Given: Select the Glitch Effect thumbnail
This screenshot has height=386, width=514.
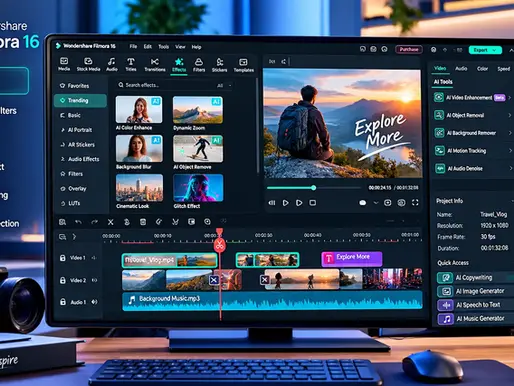Looking at the screenshot, I should pos(198,188).
